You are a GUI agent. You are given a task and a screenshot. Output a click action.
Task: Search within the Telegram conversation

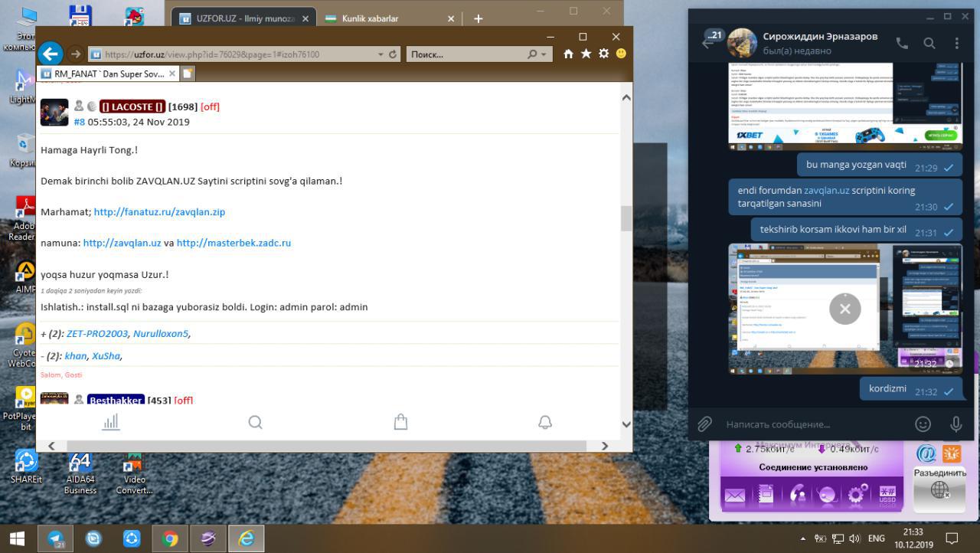[929, 44]
